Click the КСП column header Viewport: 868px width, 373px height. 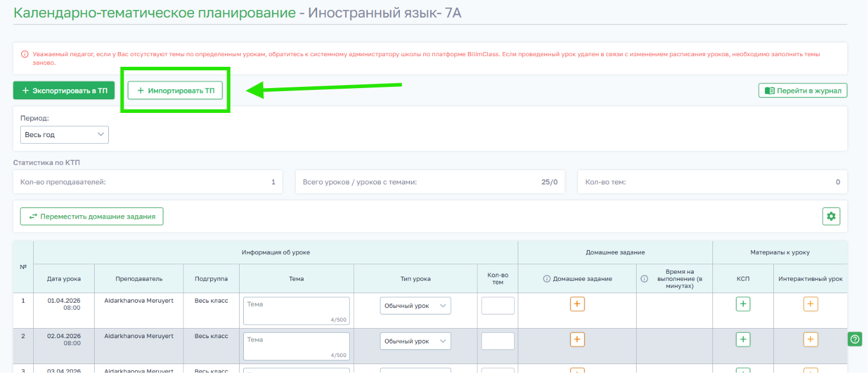743,278
